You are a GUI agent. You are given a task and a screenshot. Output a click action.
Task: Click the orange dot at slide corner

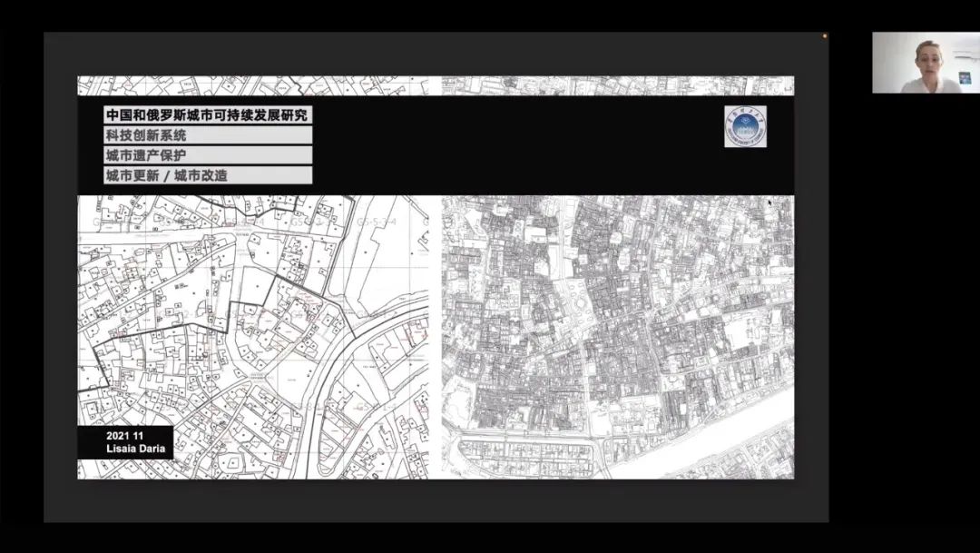(825, 36)
